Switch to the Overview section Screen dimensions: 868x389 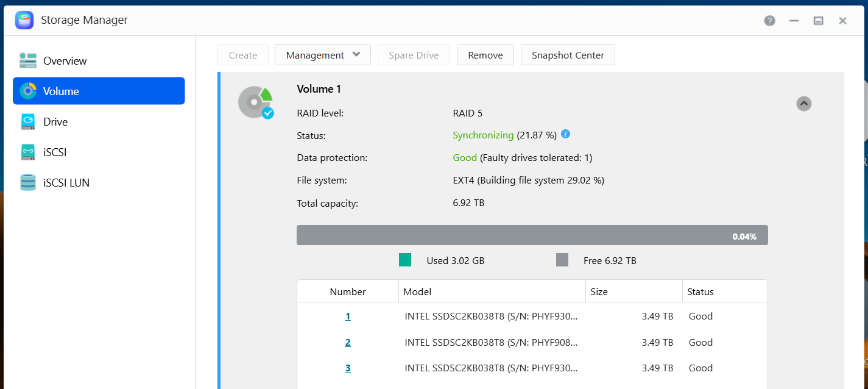(x=65, y=61)
